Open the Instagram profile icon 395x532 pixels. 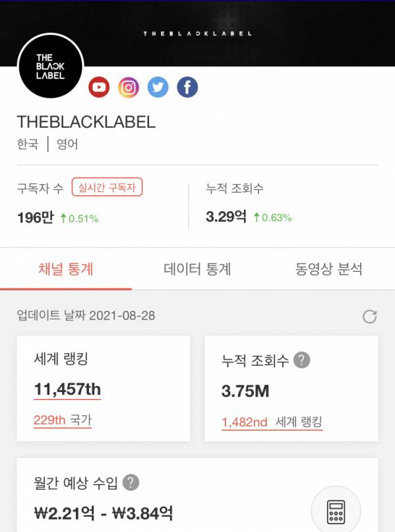pyautogui.click(x=129, y=87)
